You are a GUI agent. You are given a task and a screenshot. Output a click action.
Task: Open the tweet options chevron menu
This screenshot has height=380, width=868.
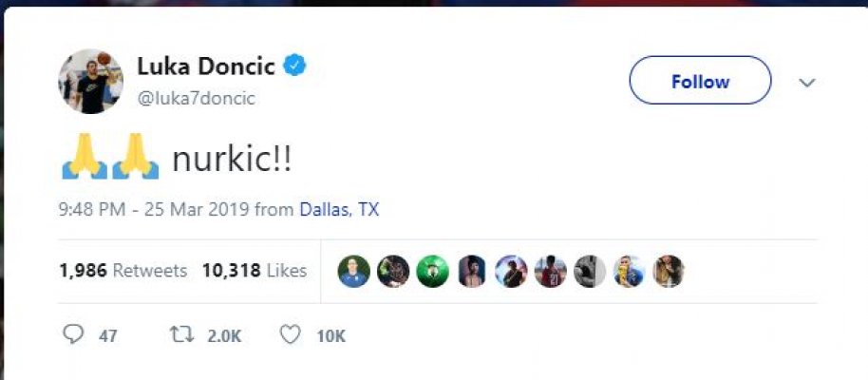click(807, 83)
